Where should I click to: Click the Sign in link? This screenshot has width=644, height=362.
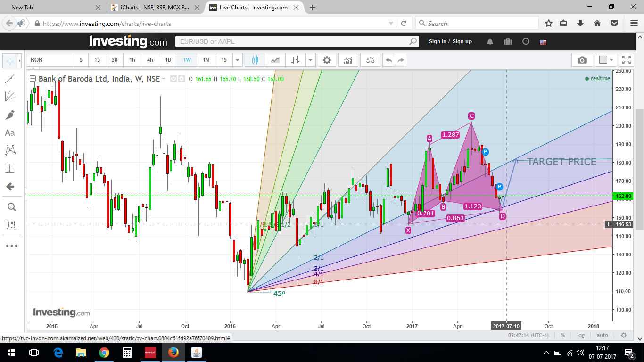tap(438, 41)
